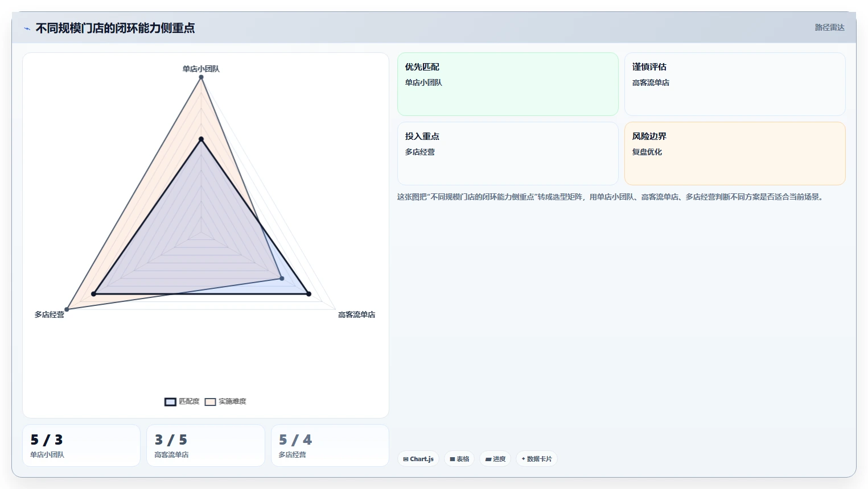Click the 匹配度 blue legend swatch
The height and width of the screenshot is (489, 868).
click(170, 402)
